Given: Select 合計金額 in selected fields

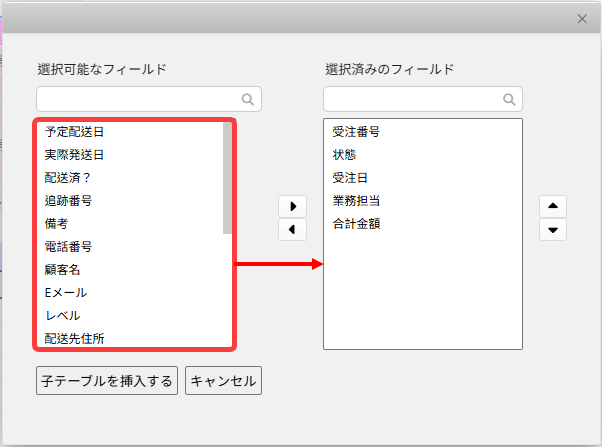Looking at the screenshot, I should [x=356, y=224].
